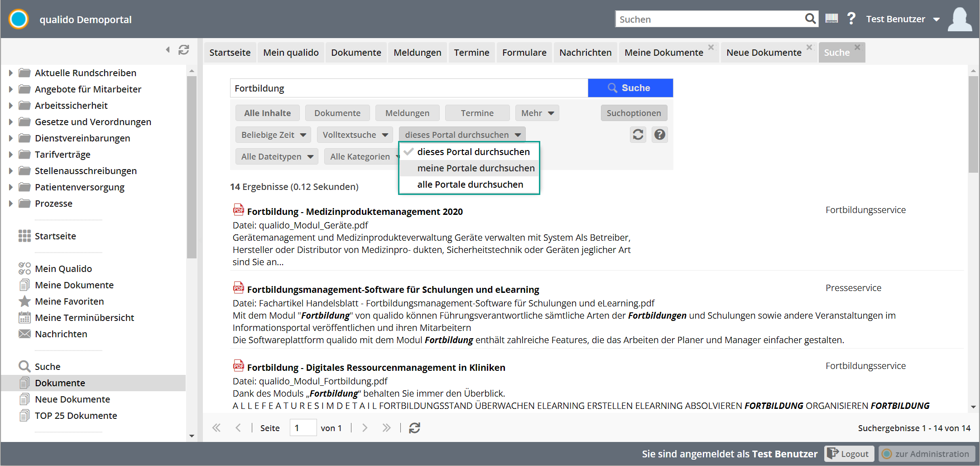Open Meine Favoriten star item
980x466 pixels.
[61, 301]
